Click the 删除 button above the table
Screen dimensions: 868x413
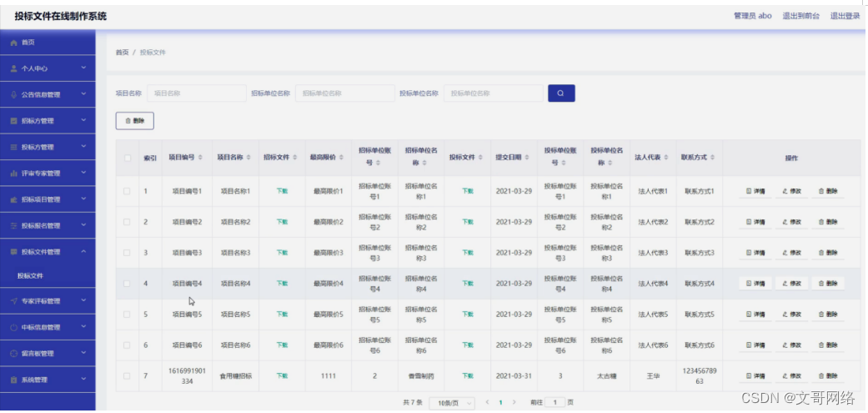point(134,121)
